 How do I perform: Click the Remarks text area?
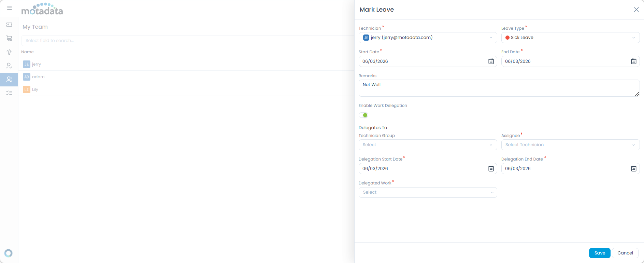[x=498, y=88]
